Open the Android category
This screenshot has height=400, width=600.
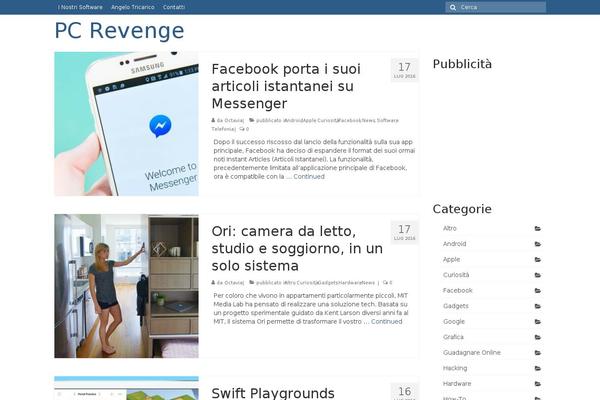tap(455, 244)
